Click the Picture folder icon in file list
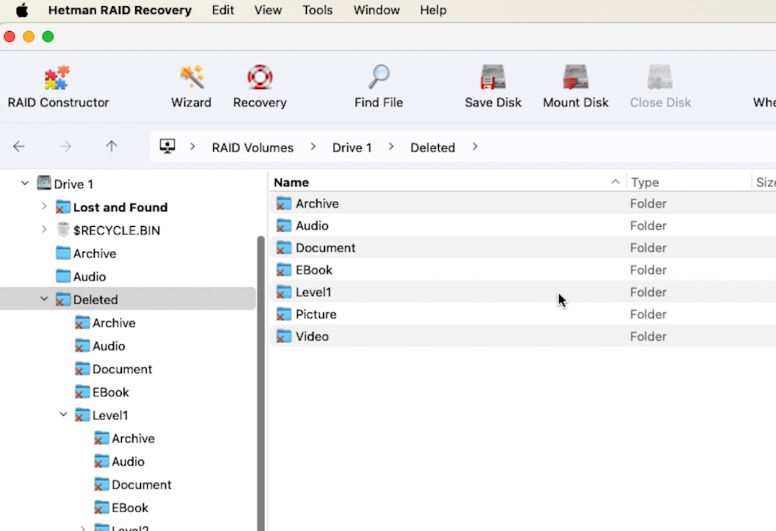 pyautogui.click(x=284, y=314)
